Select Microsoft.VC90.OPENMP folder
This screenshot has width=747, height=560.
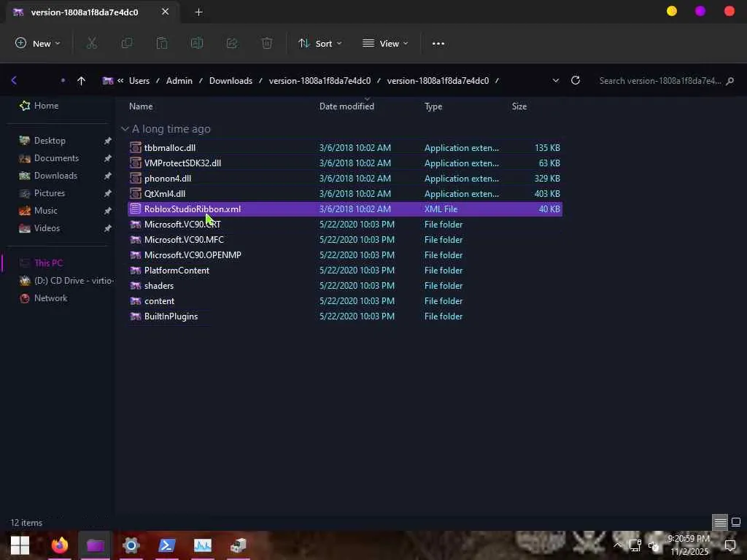pyautogui.click(x=345, y=254)
